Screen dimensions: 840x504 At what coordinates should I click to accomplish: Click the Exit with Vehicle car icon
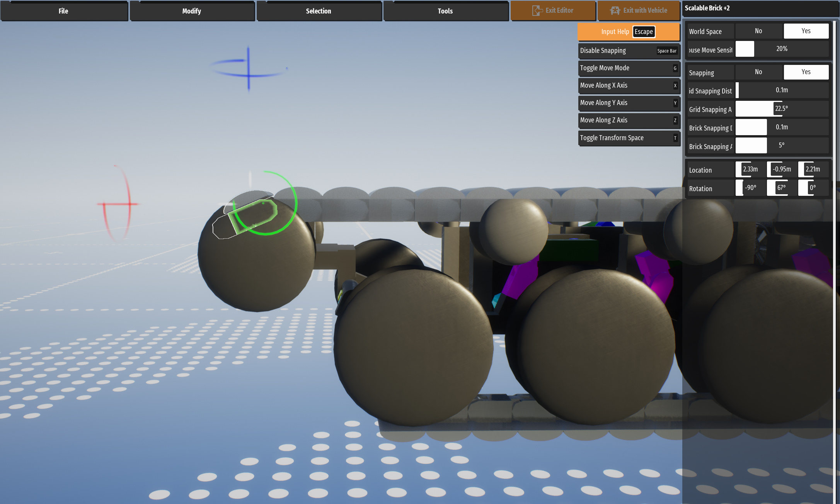615,10
